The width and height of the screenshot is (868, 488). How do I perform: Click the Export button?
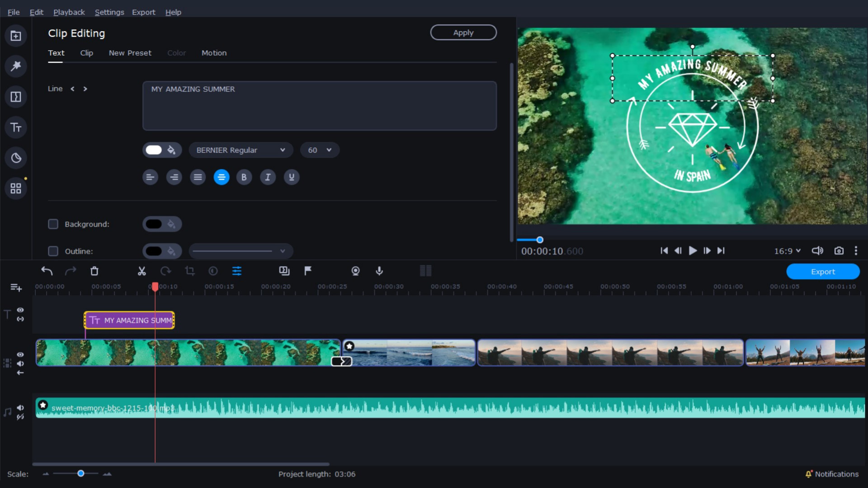[x=823, y=272]
